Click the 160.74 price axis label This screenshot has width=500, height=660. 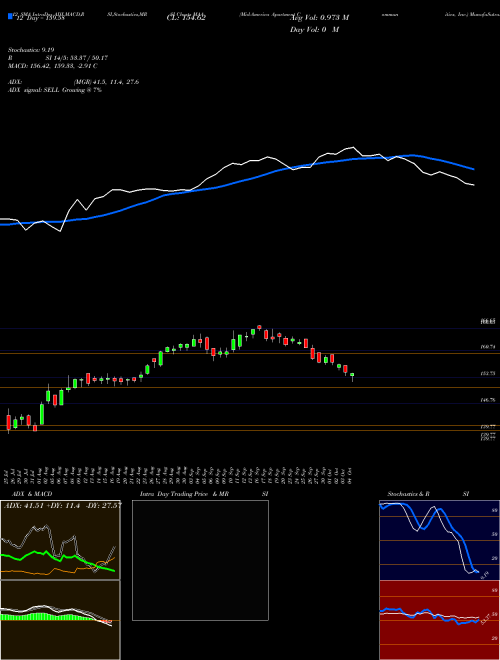click(487, 347)
